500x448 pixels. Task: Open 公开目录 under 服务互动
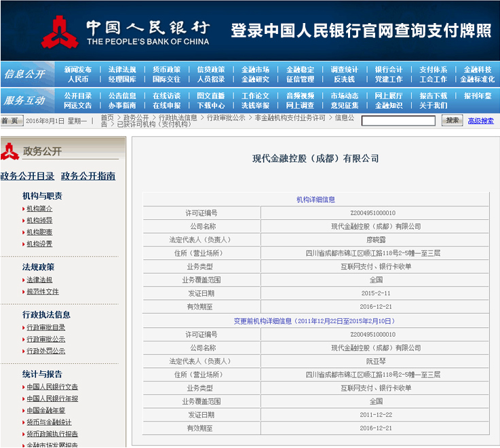pyautogui.click(x=78, y=96)
